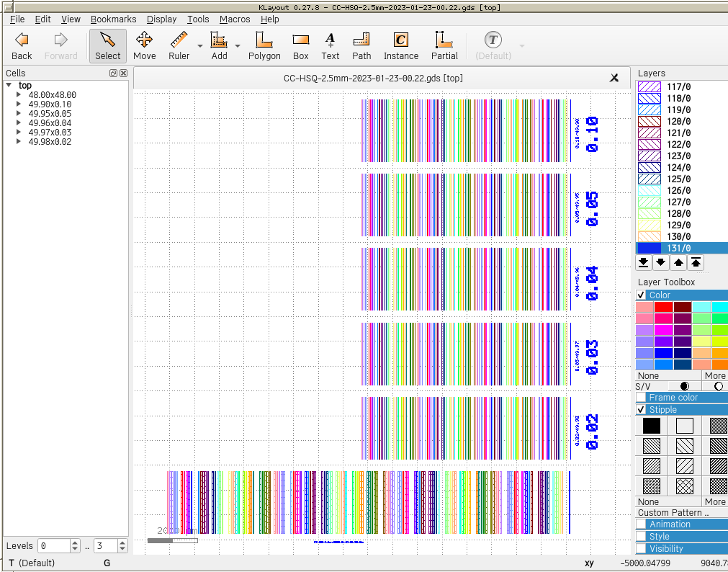The height and width of the screenshot is (572, 728).
Task: Pick the dark navy blue swatch
Action: pos(682,353)
